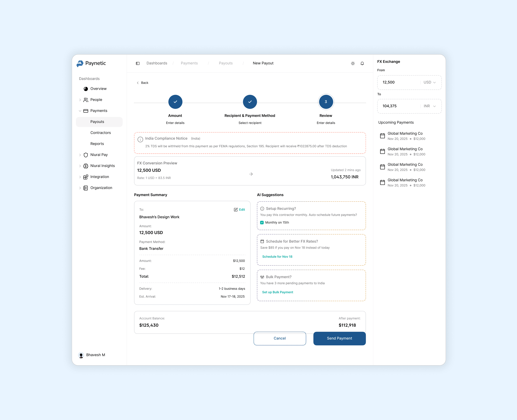Click the Niural Insights brain icon
The width and height of the screenshot is (517, 420).
point(86,166)
